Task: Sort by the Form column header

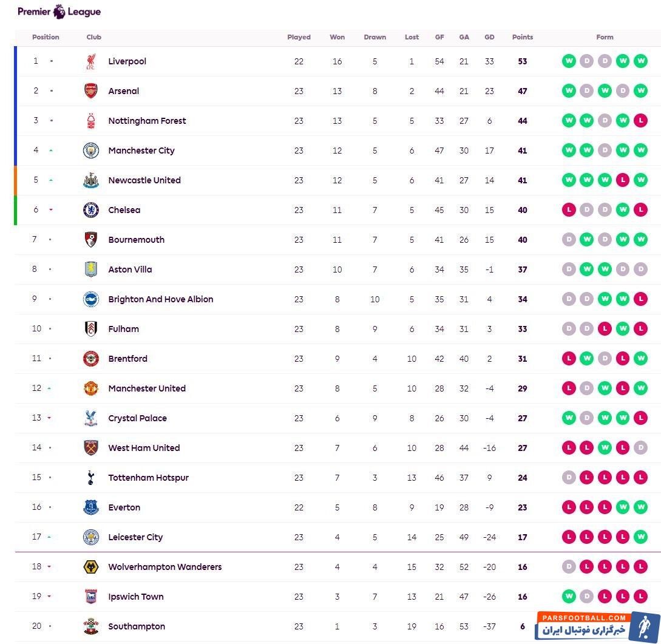Action: point(605,37)
